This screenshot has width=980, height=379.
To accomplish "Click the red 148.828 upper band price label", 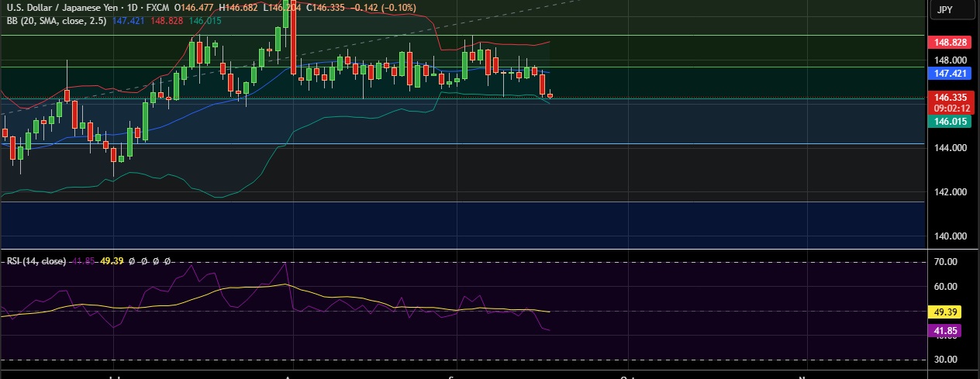I will [951, 42].
